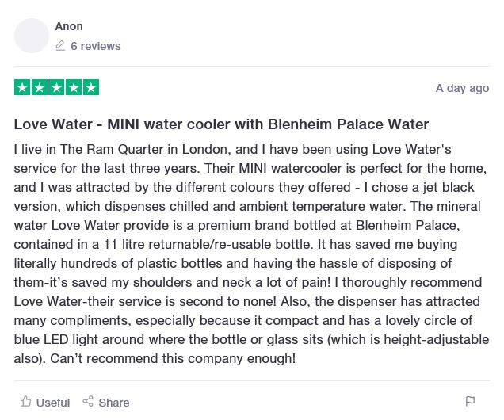Screen dimensions: 504x420
Task: Click the 'A day ago' timestamp
Action: [x=462, y=88]
